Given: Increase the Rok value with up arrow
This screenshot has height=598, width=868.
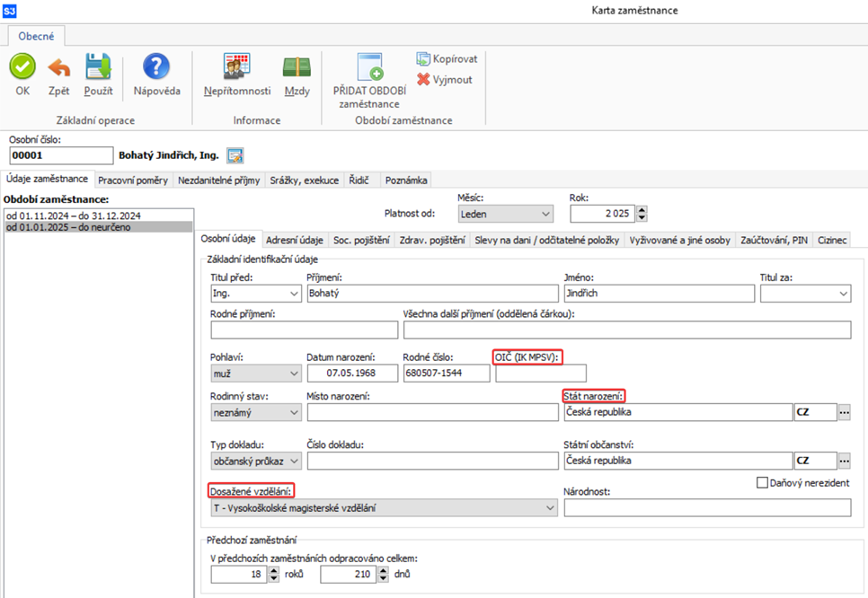Looking at the screenshot, I should point(642,209).
